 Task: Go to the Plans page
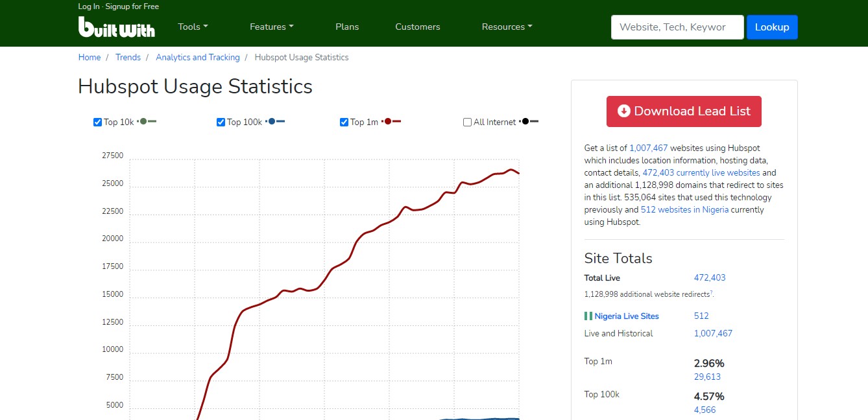coord(347,27)
